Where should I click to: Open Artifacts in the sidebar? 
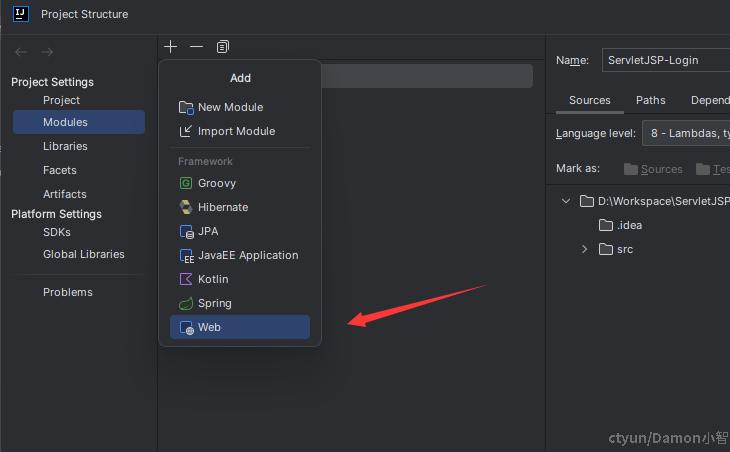[65, 194]
